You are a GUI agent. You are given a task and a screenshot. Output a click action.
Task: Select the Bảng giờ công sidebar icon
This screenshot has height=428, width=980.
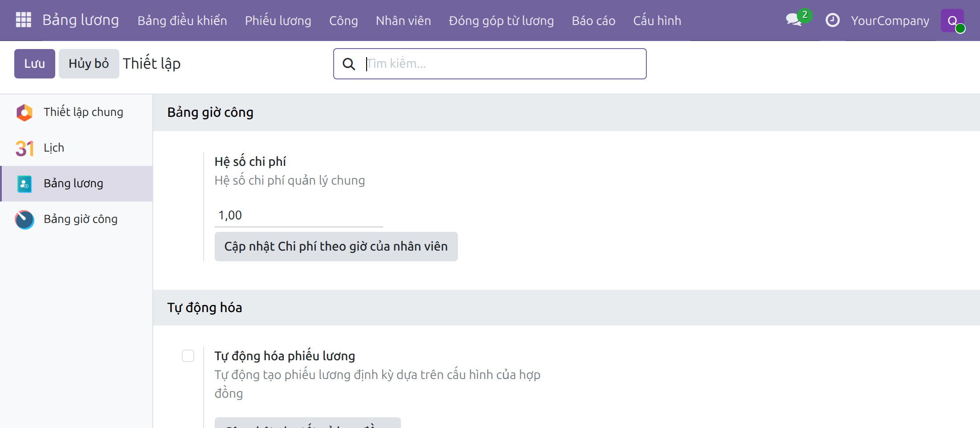(x=24, y=219)
